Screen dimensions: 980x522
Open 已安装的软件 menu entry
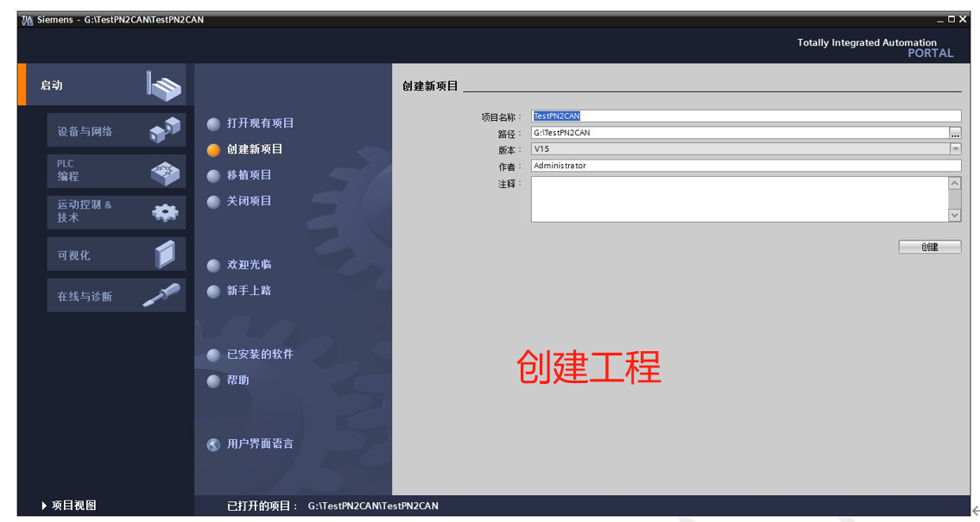[260, 355]
